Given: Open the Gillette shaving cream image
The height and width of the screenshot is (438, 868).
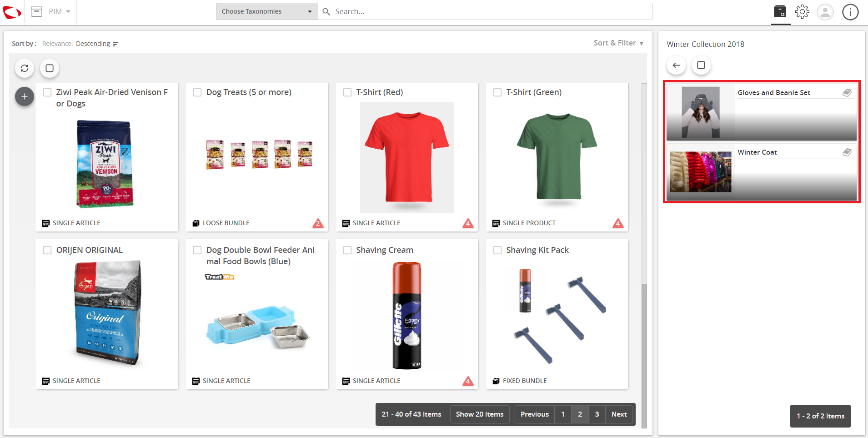Looking at the screenshot, I should pos(407,315).
